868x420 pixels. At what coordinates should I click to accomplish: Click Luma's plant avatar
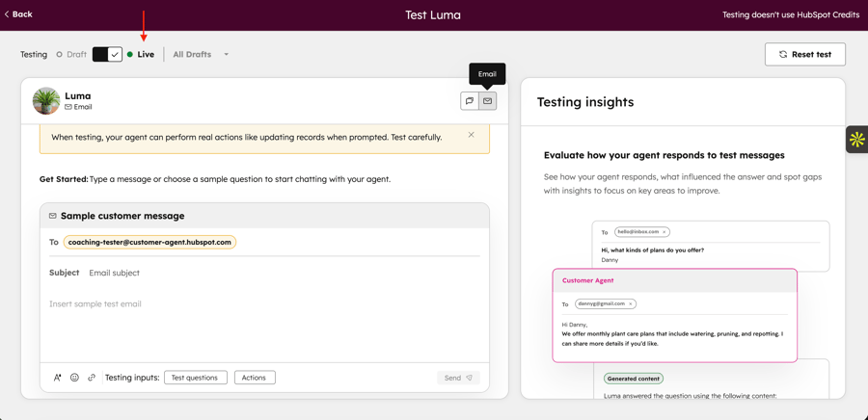click(x=46, y=101)
